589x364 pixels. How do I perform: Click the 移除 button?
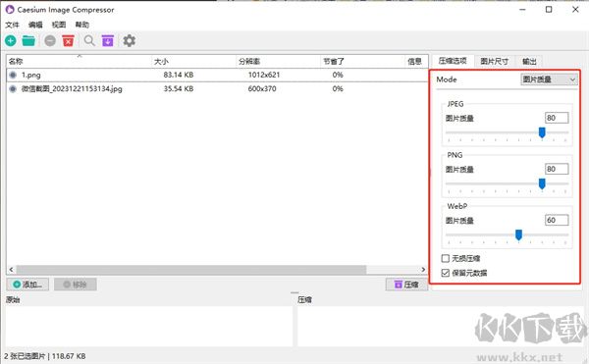(76, 285)
